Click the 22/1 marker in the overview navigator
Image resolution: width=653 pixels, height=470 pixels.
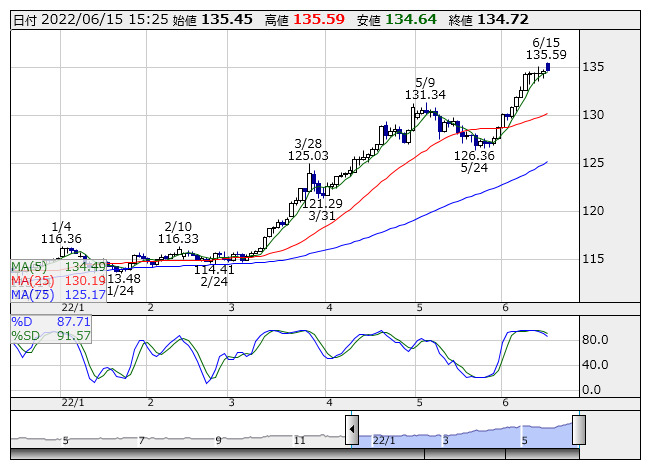[384, 440]
